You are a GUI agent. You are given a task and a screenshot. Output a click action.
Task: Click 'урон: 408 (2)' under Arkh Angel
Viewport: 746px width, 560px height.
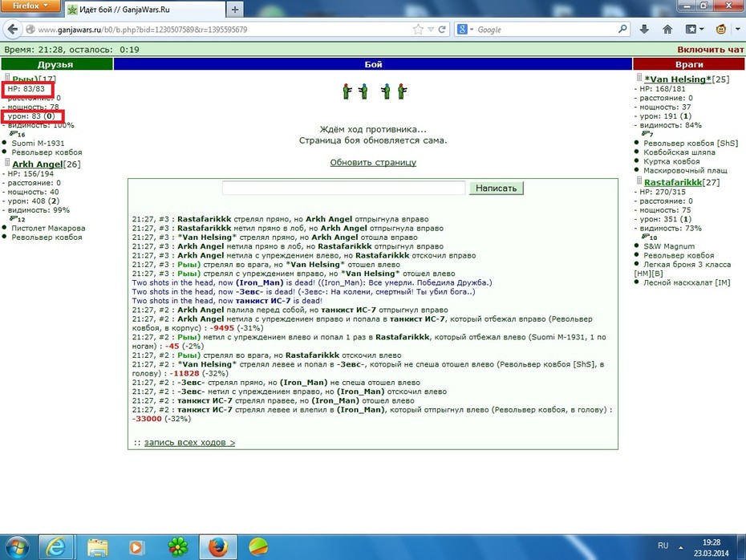[34, 201]
